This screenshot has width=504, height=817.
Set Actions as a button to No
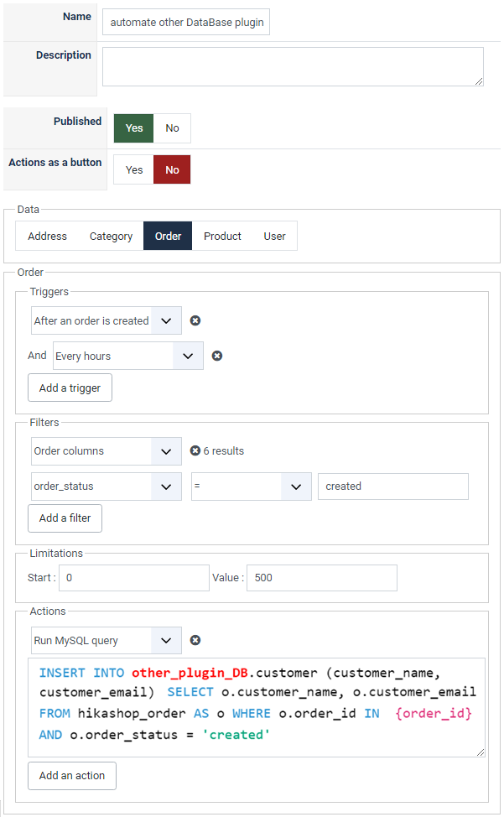(x=173, y=170)
